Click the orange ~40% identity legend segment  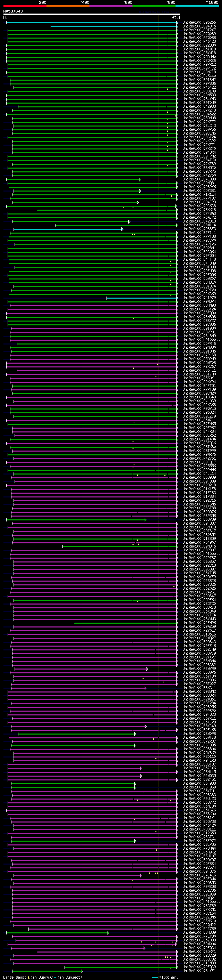[68, 6]
